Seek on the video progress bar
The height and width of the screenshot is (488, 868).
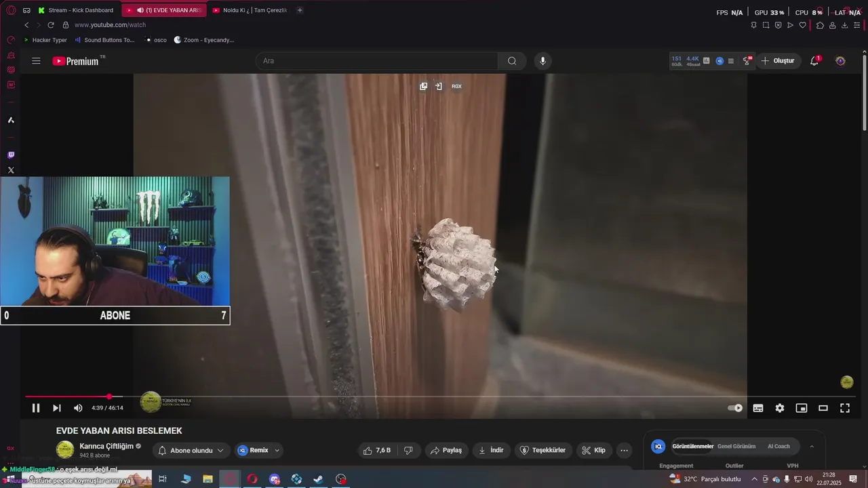click(441, 396)
